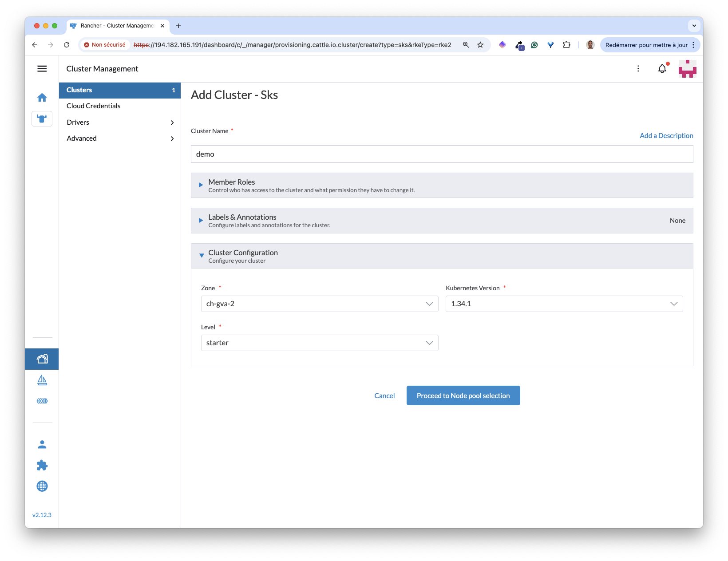
Task: Open the page actions three-dot menu
Action: click(638, 69)
